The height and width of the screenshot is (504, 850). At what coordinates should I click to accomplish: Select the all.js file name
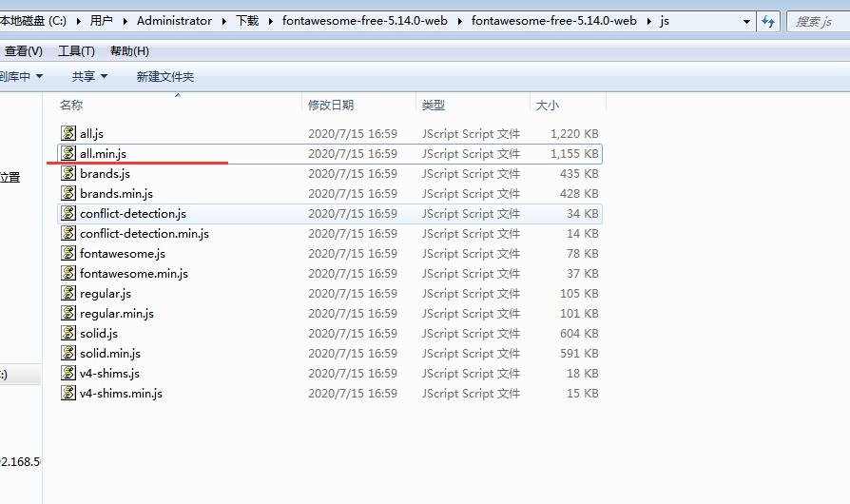point(91,134)
